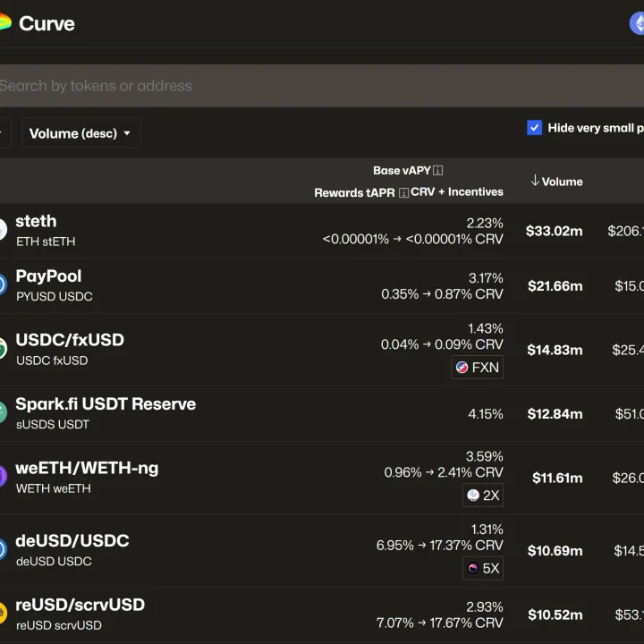The height and width of the screenshot is (644, 644).
Task: Uncheck Hide very small pools checkbox
Action: [x=535, y=128]
